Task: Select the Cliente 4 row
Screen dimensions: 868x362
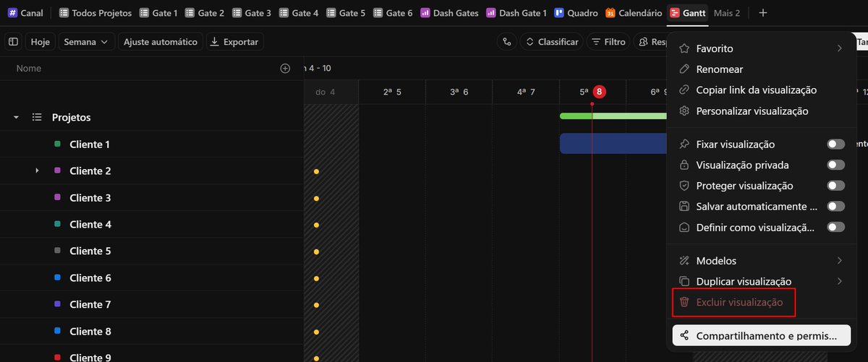Action: point(152,224)
